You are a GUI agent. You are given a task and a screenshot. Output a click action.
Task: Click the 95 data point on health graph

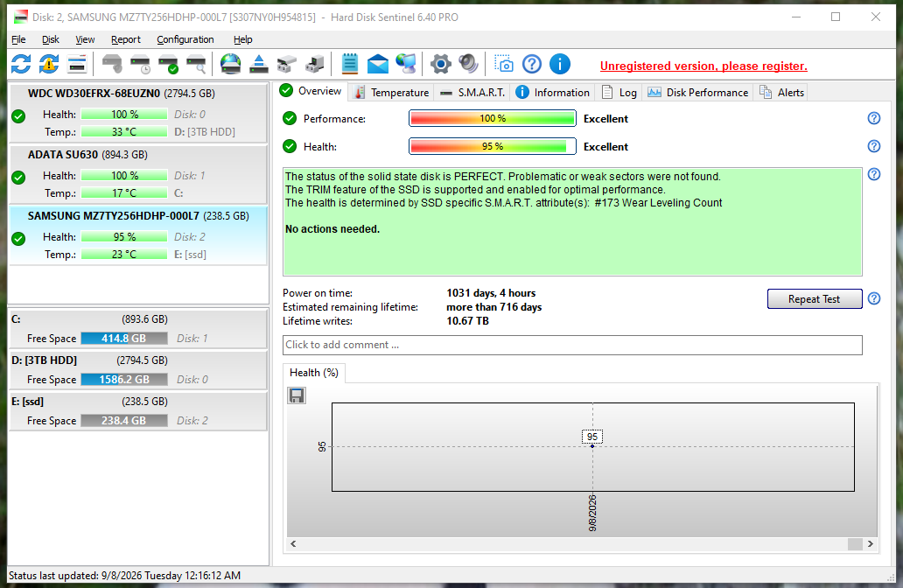tap(592, 445)
